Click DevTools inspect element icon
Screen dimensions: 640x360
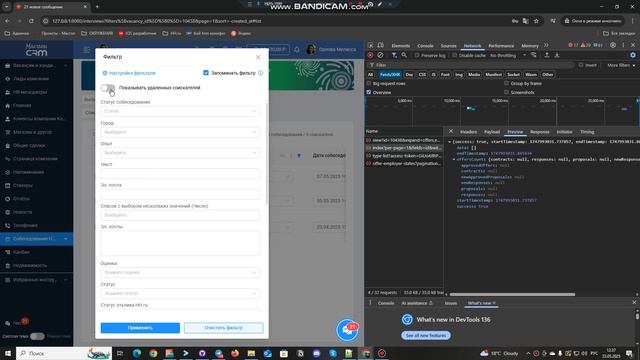tap(370, 45)
